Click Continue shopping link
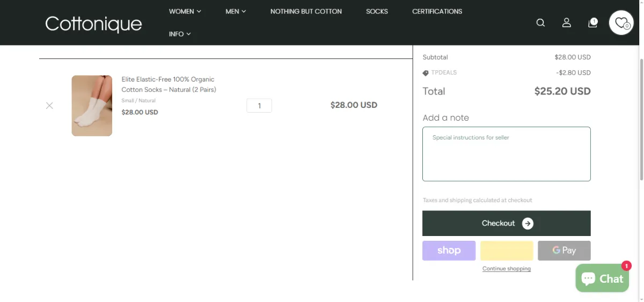The image size is (644, 302). pyautogui.click(x=507, y=269)
